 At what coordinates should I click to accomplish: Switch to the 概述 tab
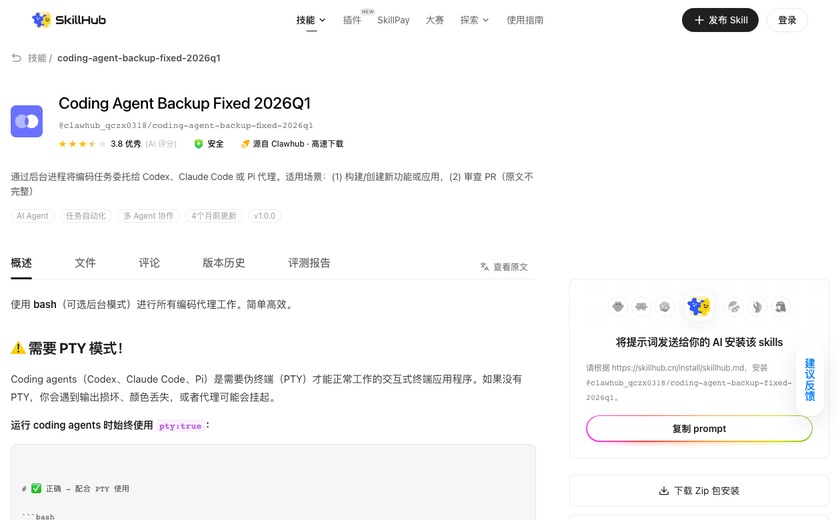pos(21,263)
